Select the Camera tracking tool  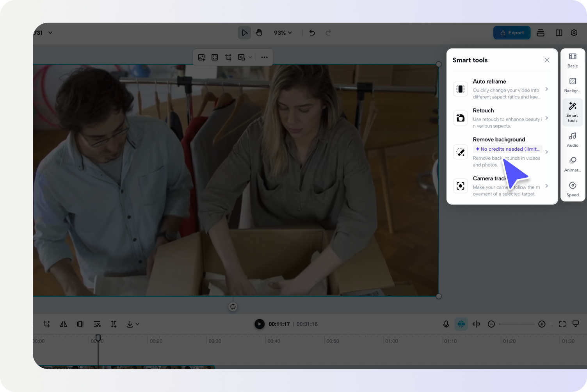(502, 186)
